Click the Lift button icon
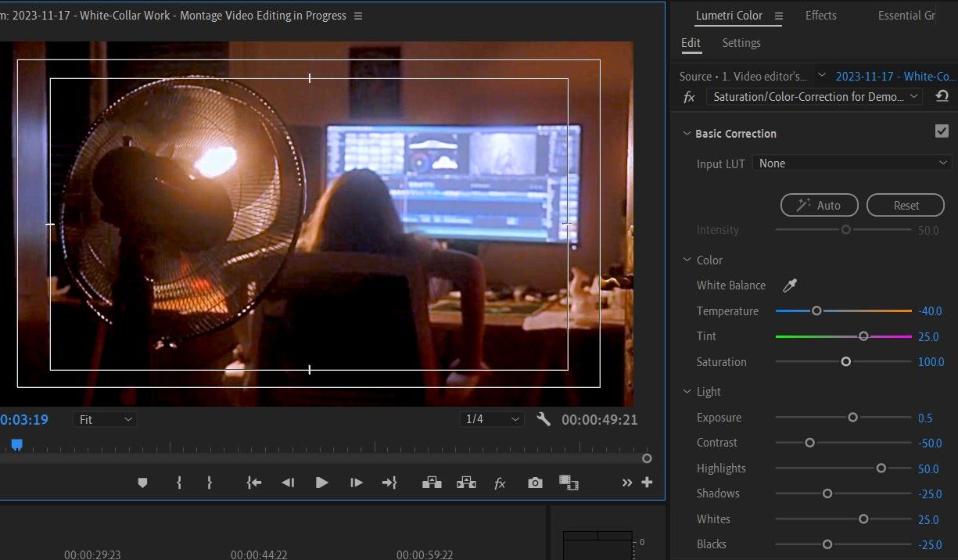The width and height of the screenshot is (958, 560). tap(432, 483)
